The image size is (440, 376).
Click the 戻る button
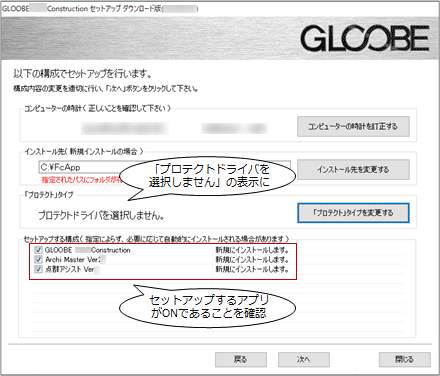tap(241, 359)
